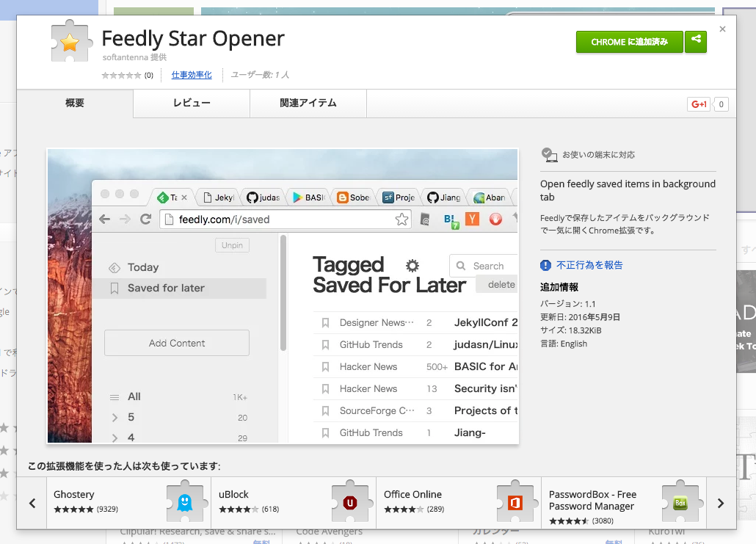Click the blue report abuse exclamation icon
Image resolution: width=756 pixels, height=544 pixels.
[545, 265]
